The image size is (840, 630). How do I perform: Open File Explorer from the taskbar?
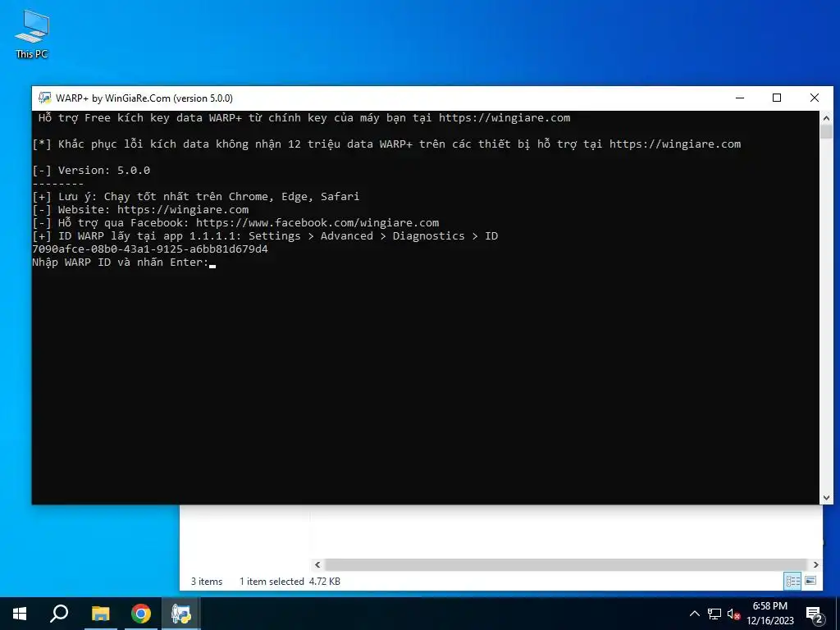point(100,614)
